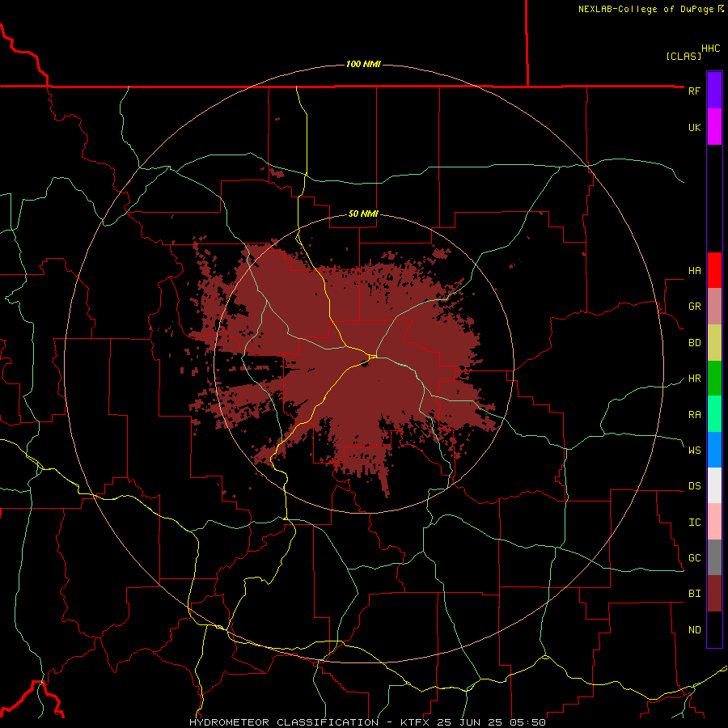Click the DS white legend swatch
This screenshot has height=728, width=728.
tap(714, 485)
